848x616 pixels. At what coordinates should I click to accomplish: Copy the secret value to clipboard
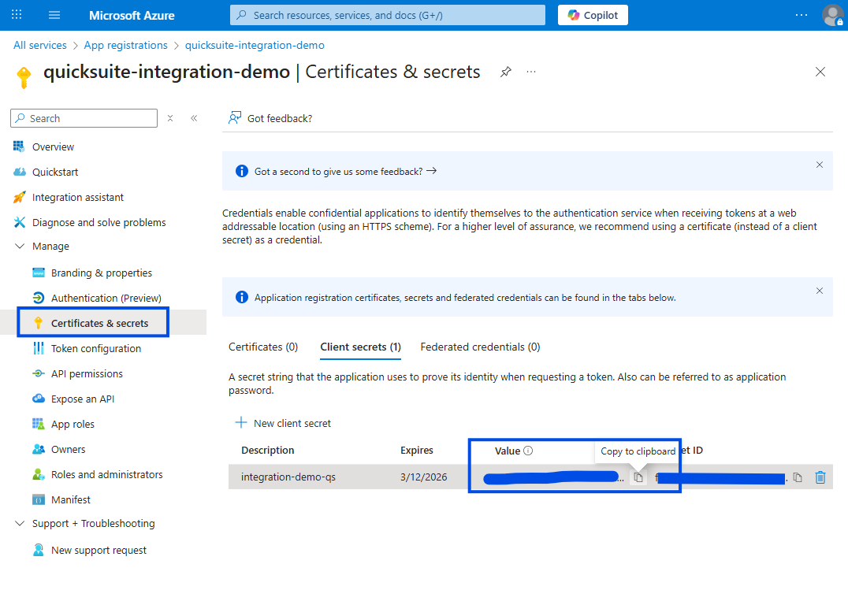pos(638,477)
